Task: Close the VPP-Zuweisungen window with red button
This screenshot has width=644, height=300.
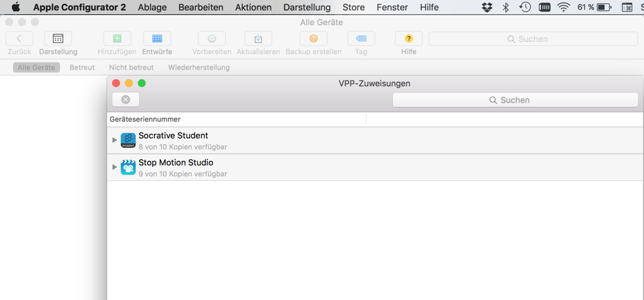Action: [x=116, y=83]
